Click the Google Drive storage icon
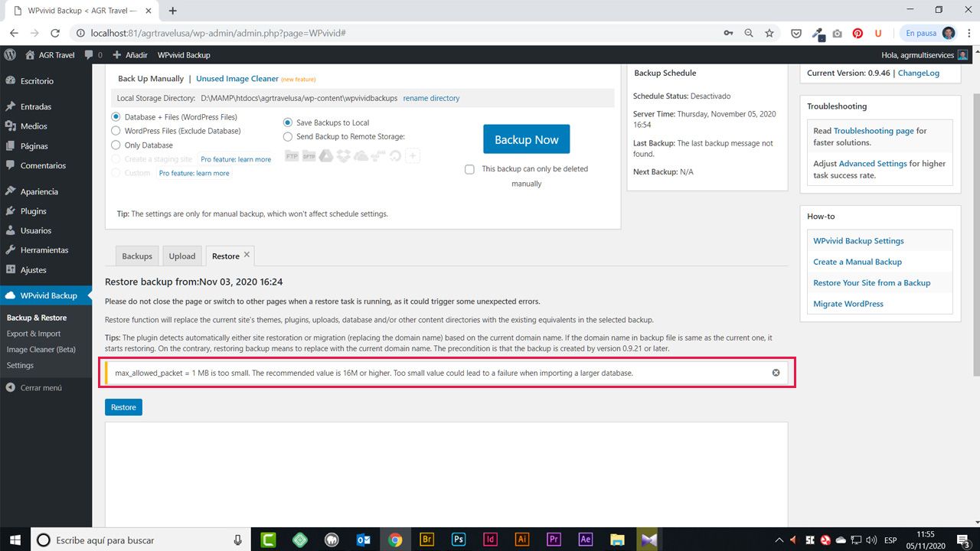Screen dimensions: 980x551 tap(326, 156)
